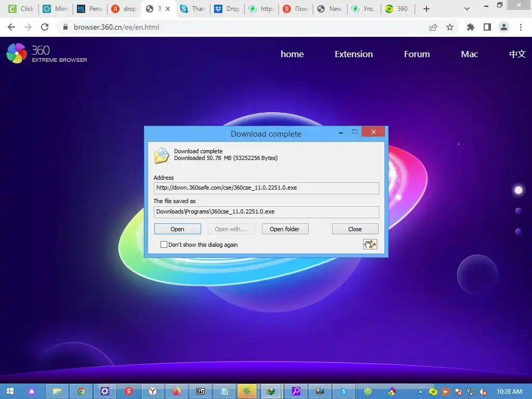Open a new tab with plus button
The width and height of the screenshot is (532, 399).
tap(427, 9)
